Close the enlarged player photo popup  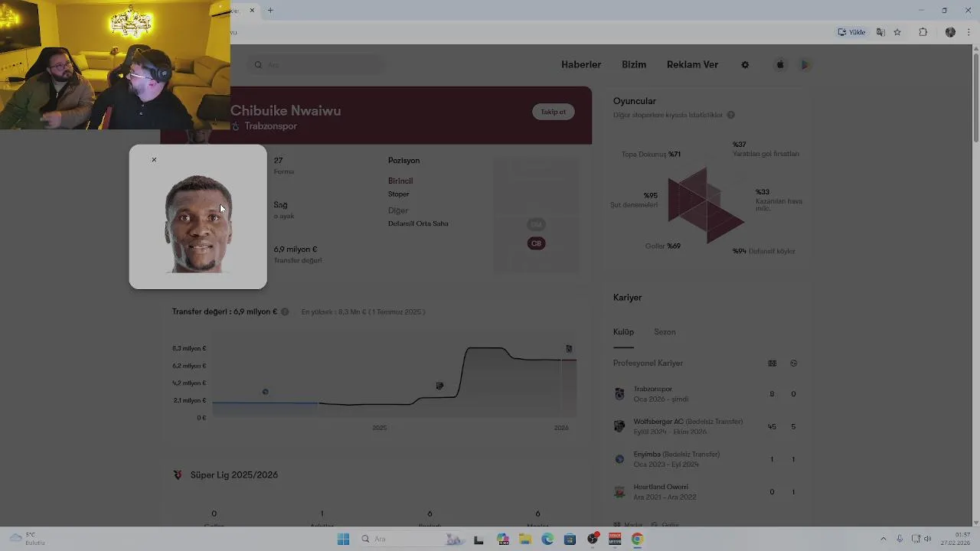[154, 160]
